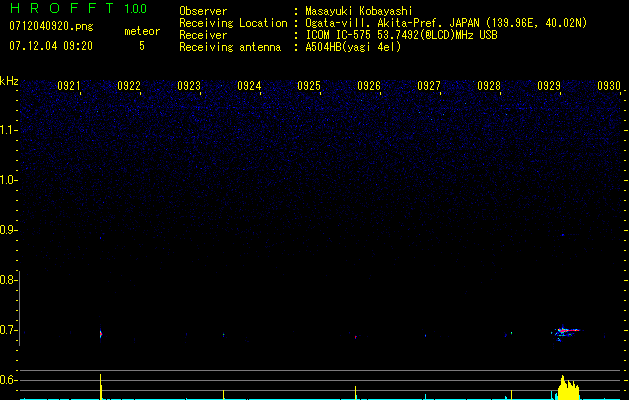Screen dimensions: 629x400
Task: Click the meteor count label
Action: click(x=142, y=31)
